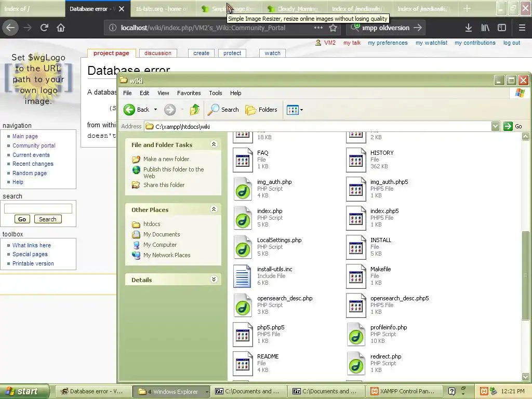Click Firefox back arrow button
This screenshot has height=399, width=532.
10,28
